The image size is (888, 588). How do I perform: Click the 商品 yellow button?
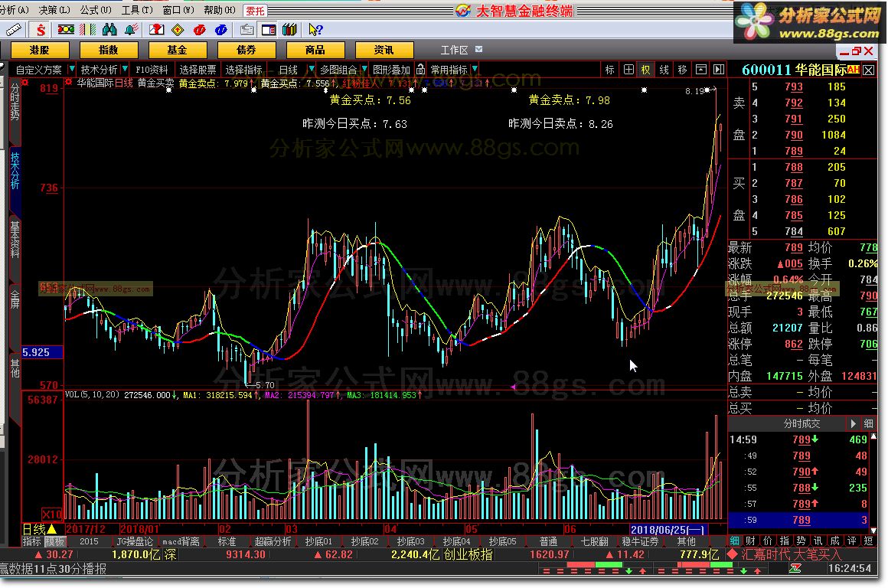pyautogui.click(x=315, y=50)
